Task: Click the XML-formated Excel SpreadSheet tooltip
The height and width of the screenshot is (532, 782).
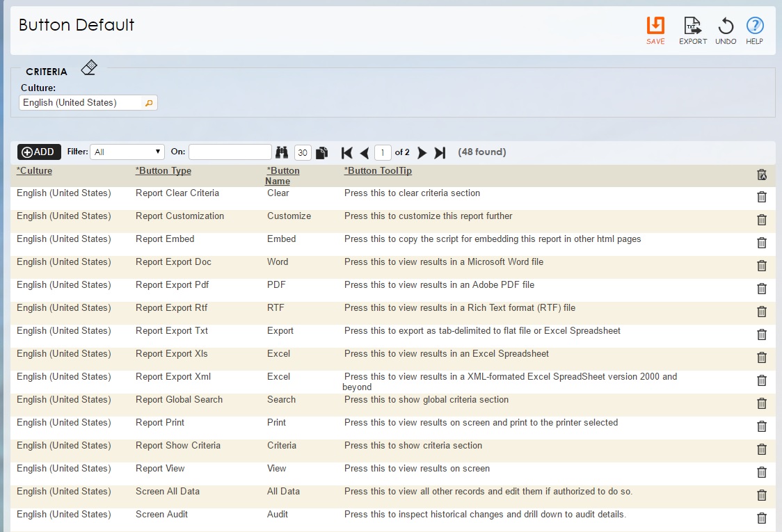Action: click(510, 381)
